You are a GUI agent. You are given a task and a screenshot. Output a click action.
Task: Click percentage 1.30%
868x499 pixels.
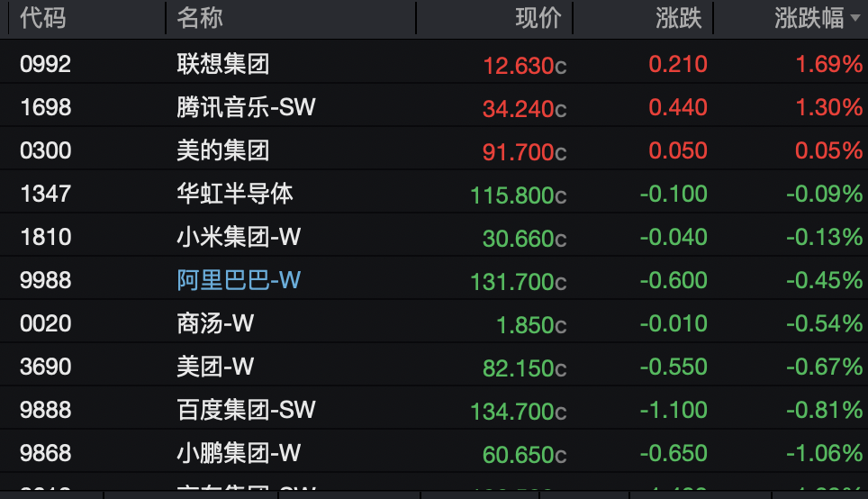coord(828,107)
